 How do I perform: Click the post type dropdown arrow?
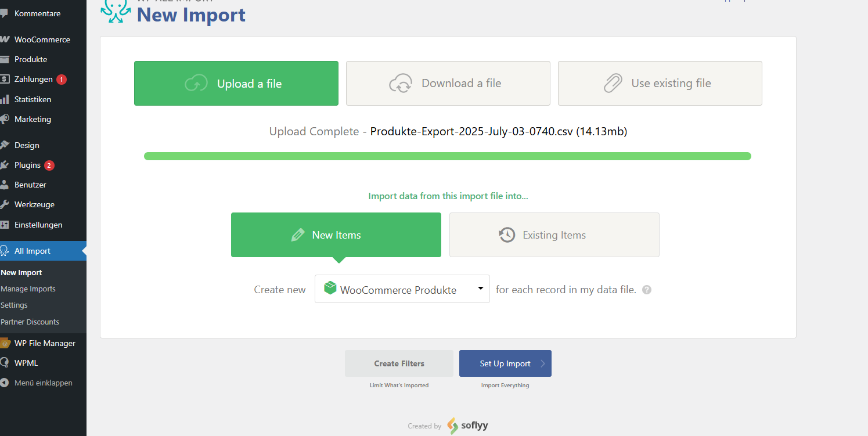coord(481,288)
